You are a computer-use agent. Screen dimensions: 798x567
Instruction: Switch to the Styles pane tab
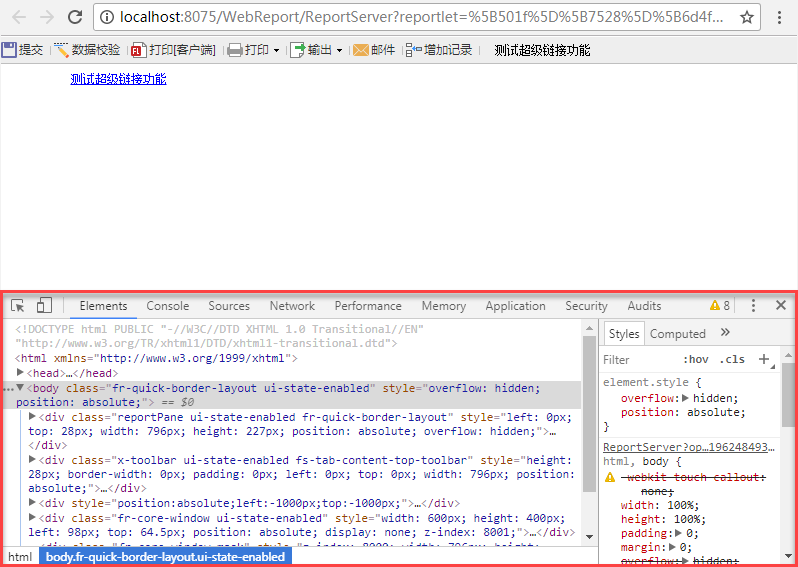tap(624, 334)
